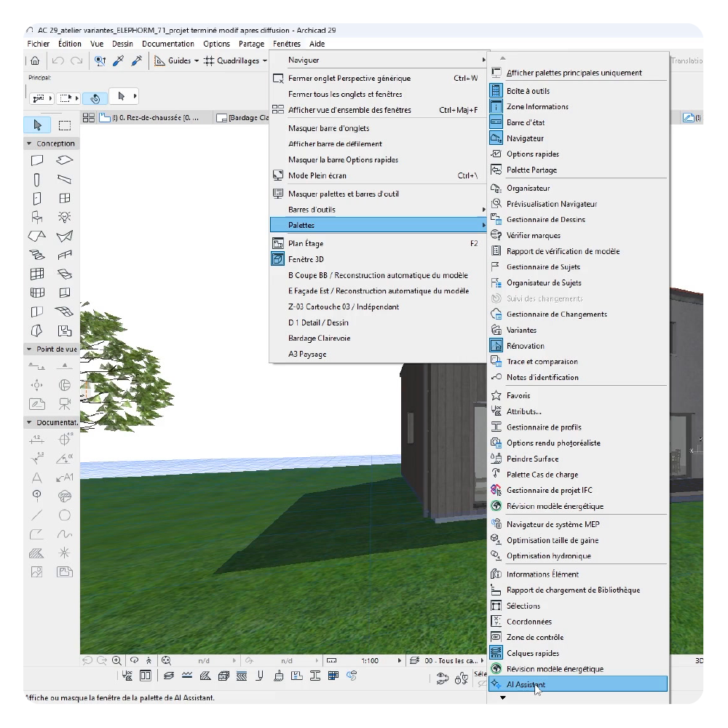The width and height of the screenshot is (728, 728).
Task: Select the Arrow selection tool in toolbox
Action: pos(38,125)
